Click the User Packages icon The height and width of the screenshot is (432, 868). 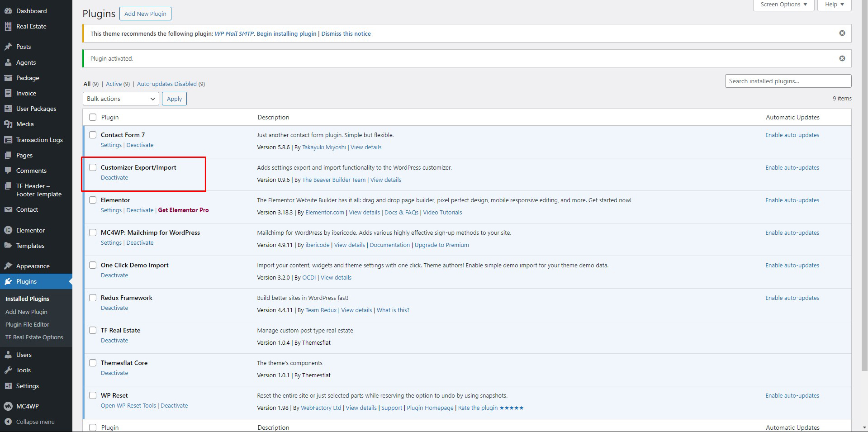pos(8,109)
